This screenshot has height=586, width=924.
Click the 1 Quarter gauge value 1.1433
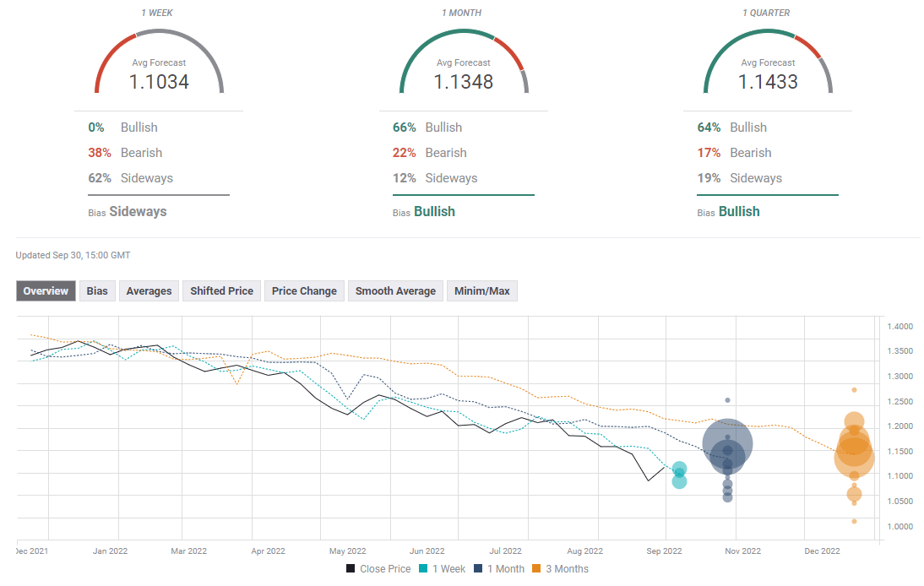(x=768, y=82)
